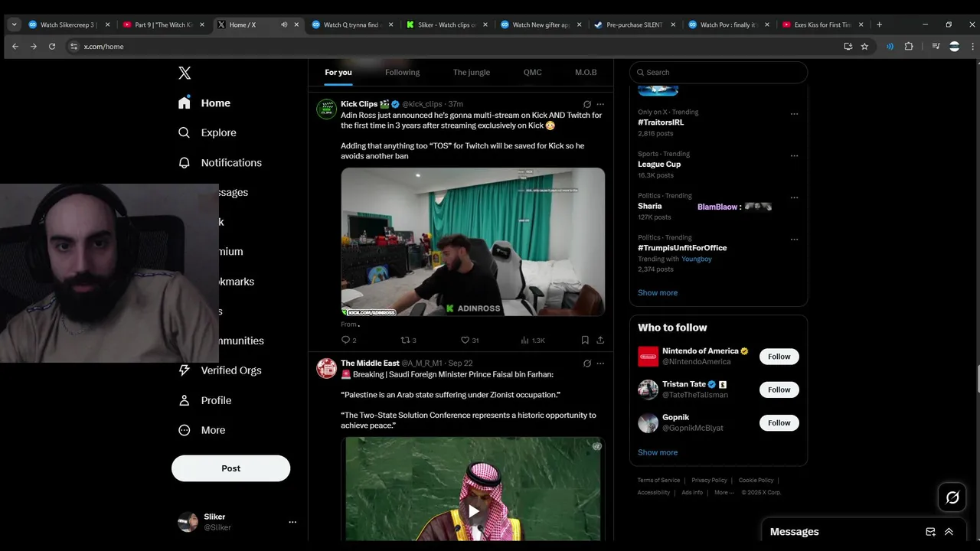Viewport: 980px width, 551px height.
Task: Open the more options menu on The Middle East post
Action: tap(600, 364)
